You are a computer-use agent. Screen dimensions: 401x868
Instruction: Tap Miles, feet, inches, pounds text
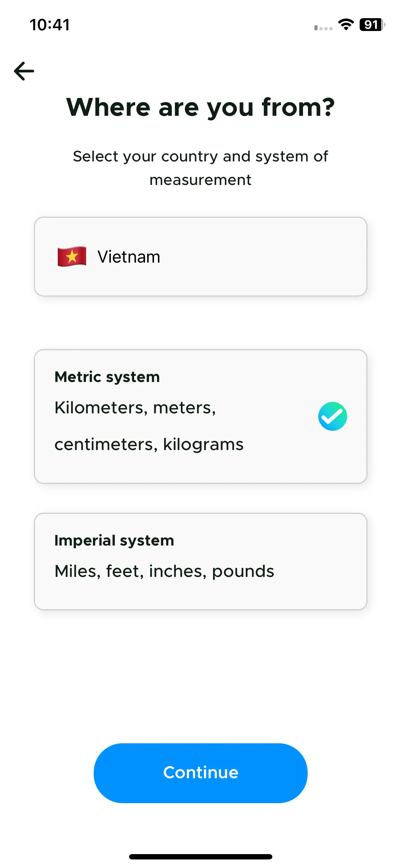pyautogui.click(x=164, y=571)
